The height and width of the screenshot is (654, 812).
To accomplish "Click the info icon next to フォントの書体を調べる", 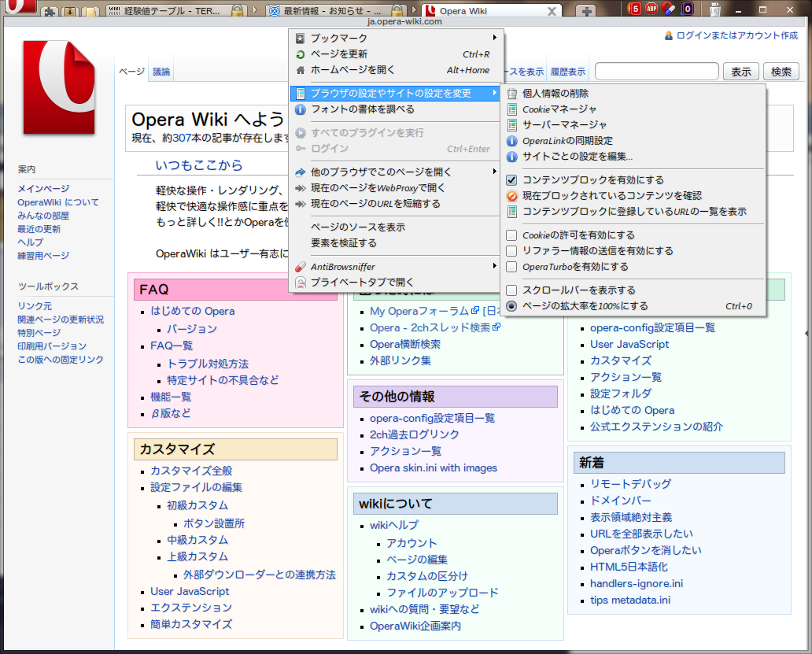I will click(x=301, y=109).
